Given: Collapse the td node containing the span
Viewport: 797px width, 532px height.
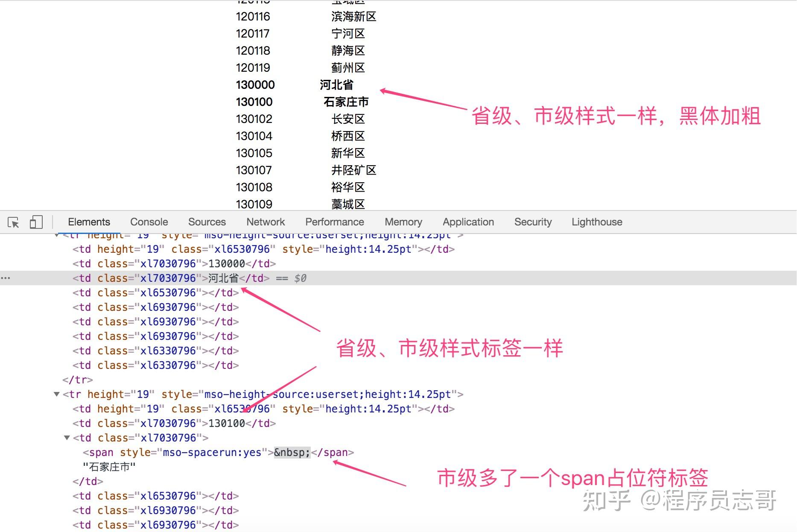Looking at the screenshot, I should tap(67, 438).
